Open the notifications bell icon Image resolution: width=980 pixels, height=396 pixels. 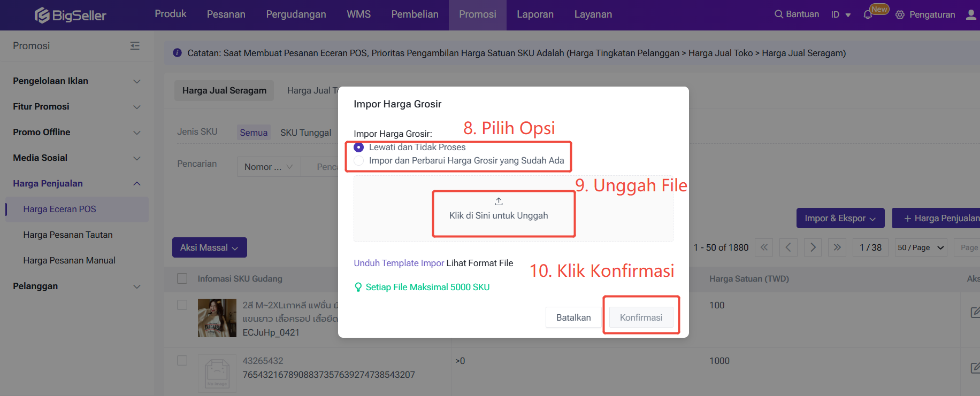868,15
